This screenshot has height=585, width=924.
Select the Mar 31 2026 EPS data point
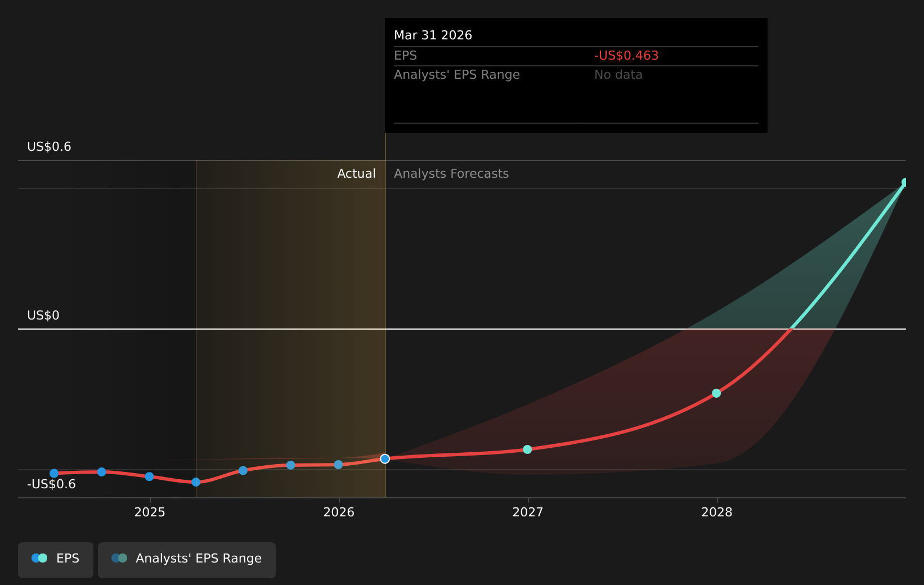(x=385, y=459)
